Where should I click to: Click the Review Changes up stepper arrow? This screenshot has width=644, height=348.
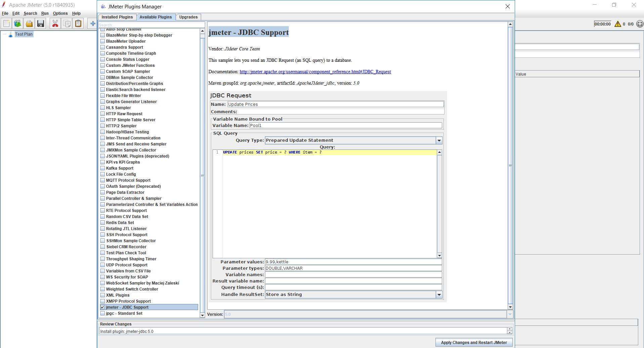(x=510, y=330)
